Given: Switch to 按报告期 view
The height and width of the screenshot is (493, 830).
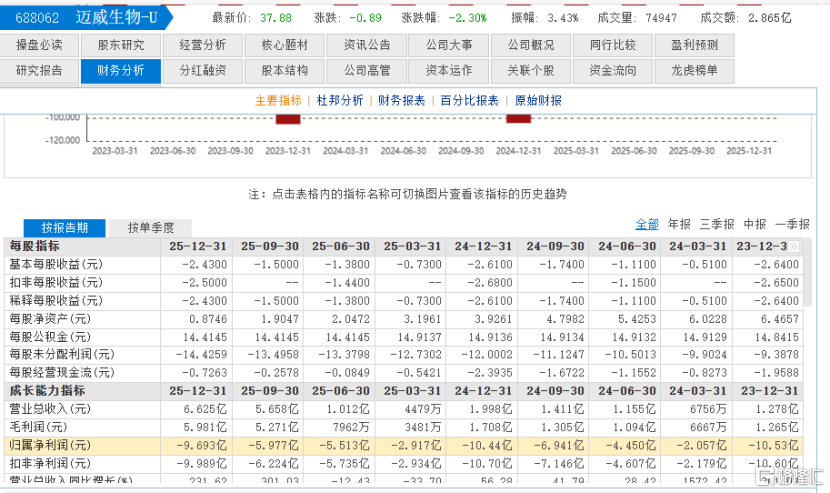Looking at the screenshot, I should (x=65, y=228).
